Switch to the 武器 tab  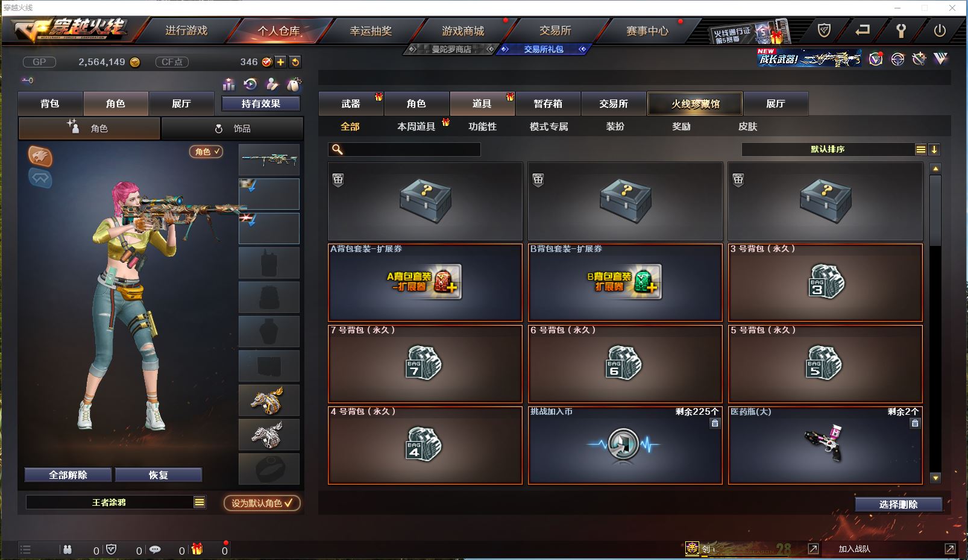351,104
